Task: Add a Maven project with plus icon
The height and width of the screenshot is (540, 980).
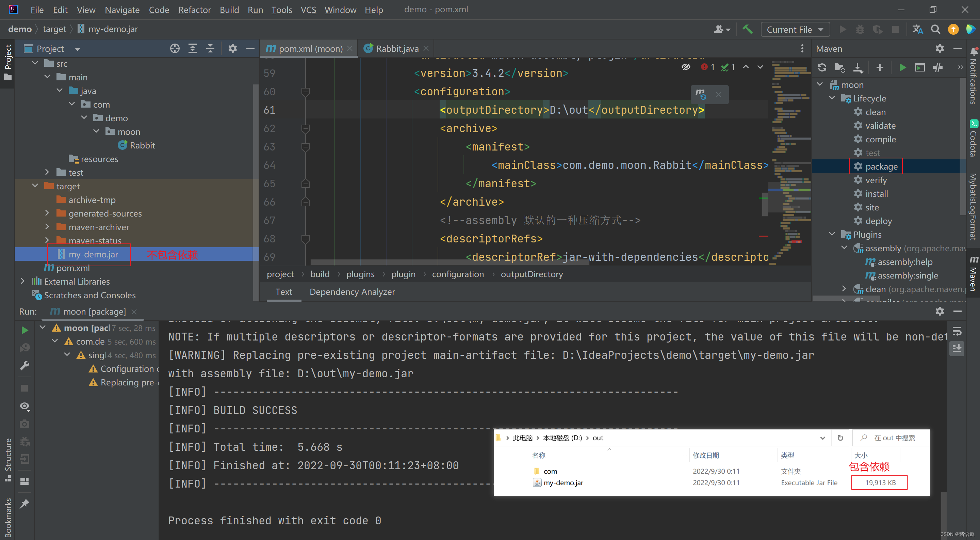Action: pos(880,68)
